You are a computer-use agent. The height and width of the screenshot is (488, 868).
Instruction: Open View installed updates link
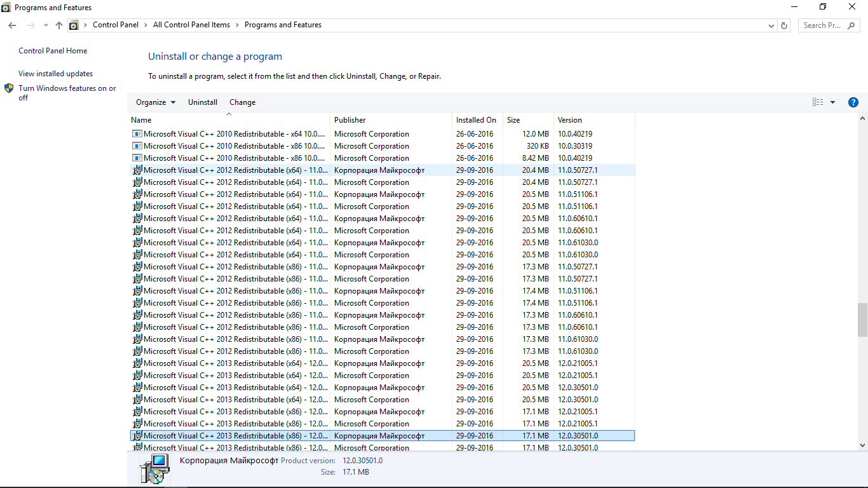click(x=56, y=74)
